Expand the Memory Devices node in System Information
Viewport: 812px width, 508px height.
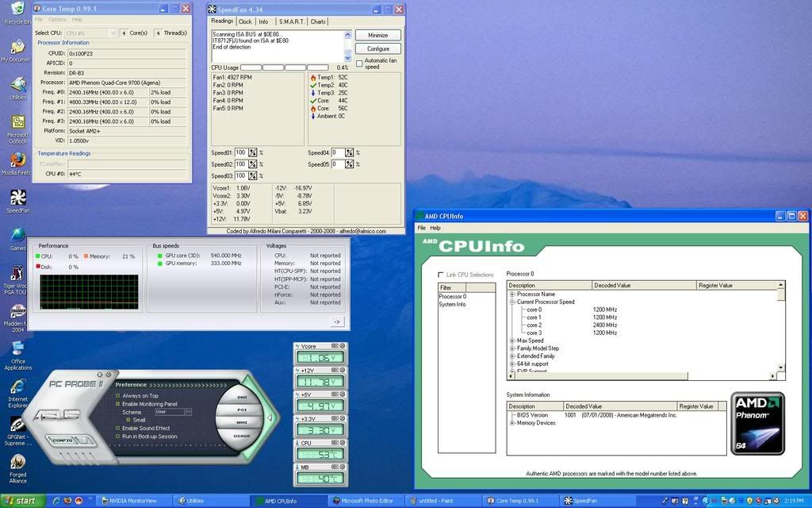tap(512, 423)
